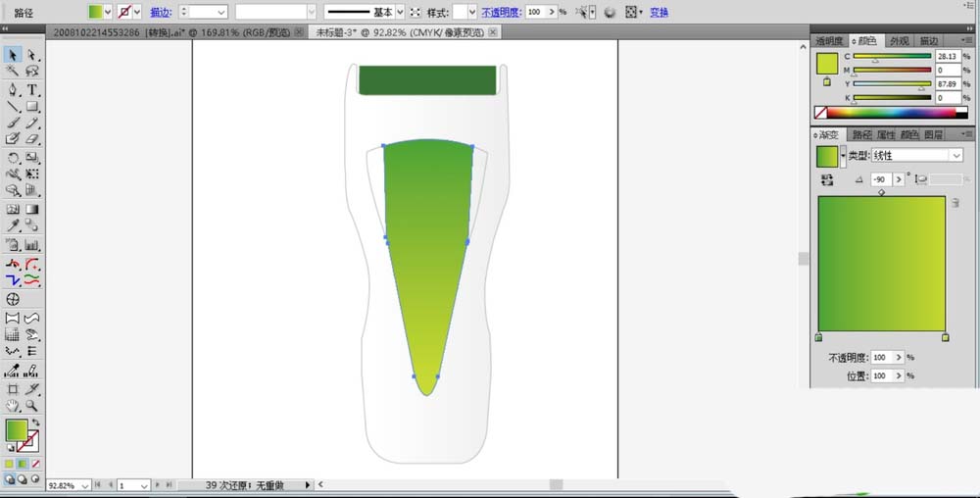This screenshot has width=980, height=498.
Task: Select the Column Graph tool
Action: 32,244
